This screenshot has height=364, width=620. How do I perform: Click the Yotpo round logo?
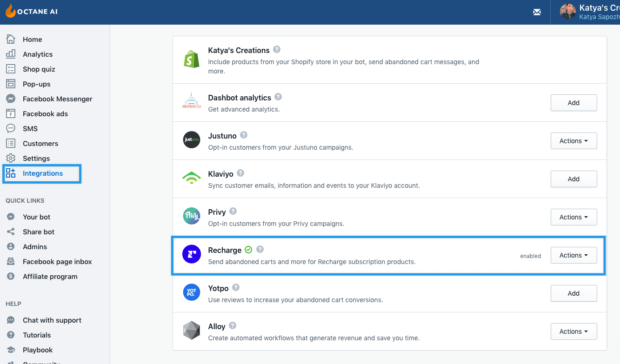[192, 292]
